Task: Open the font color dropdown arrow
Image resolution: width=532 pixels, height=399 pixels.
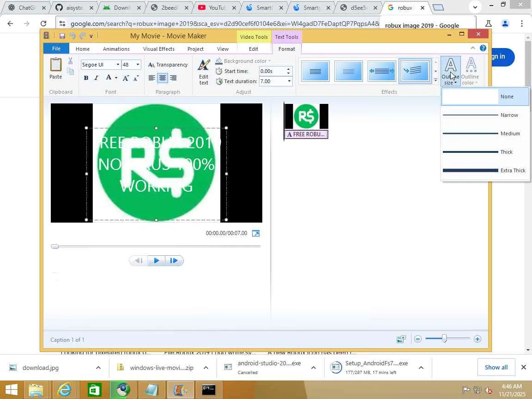Action: point(116,78)
